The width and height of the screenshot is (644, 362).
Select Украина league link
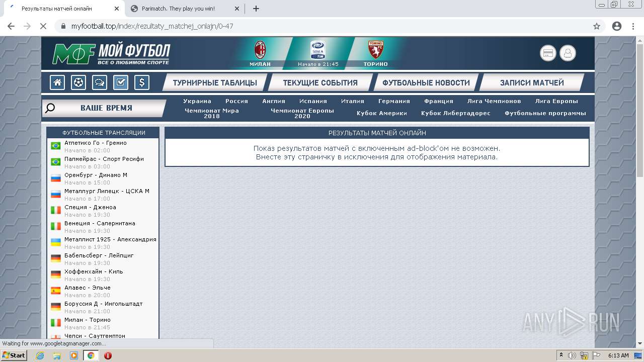click(x=197, y=101)
